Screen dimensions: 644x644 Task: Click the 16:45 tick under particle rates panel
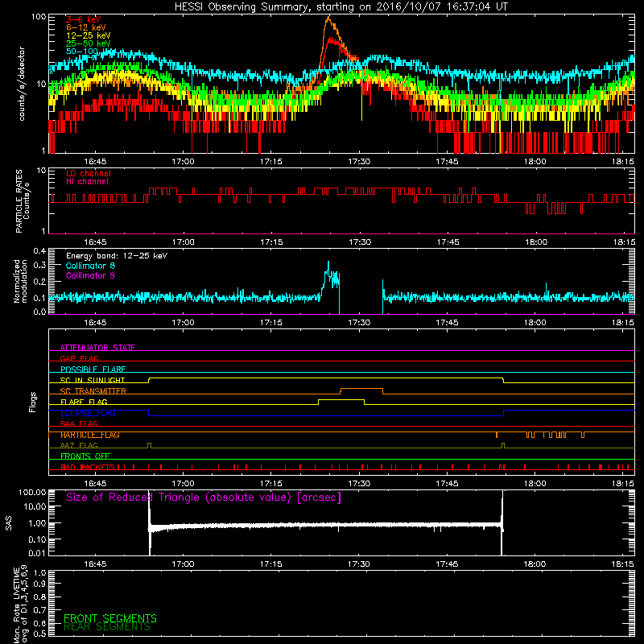[95, 242]
